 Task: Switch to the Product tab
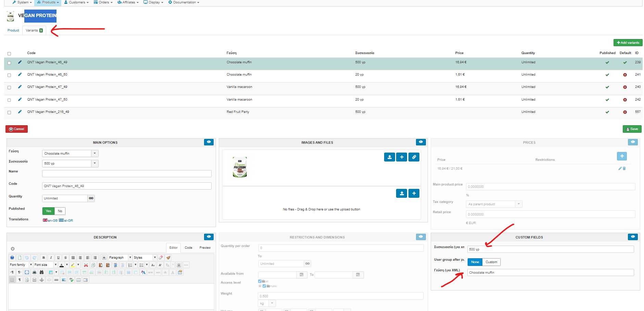point(13,30)
